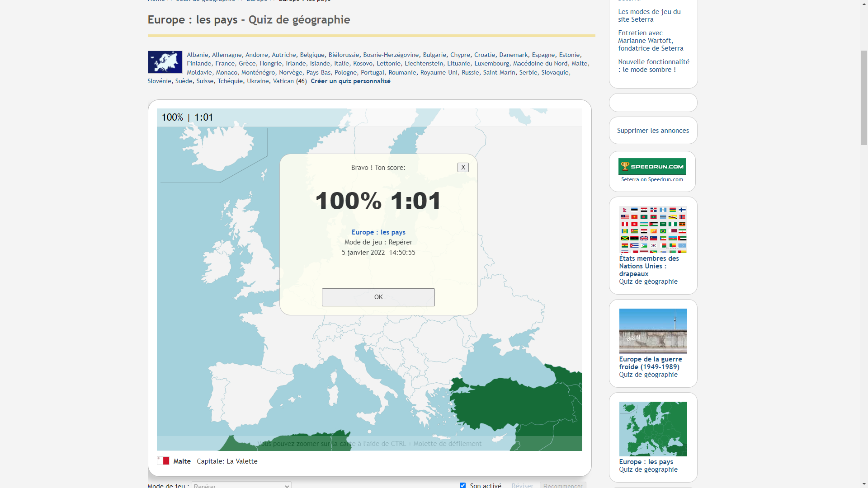Open Macédoine du Nord country link

click(x=540, y=63)
